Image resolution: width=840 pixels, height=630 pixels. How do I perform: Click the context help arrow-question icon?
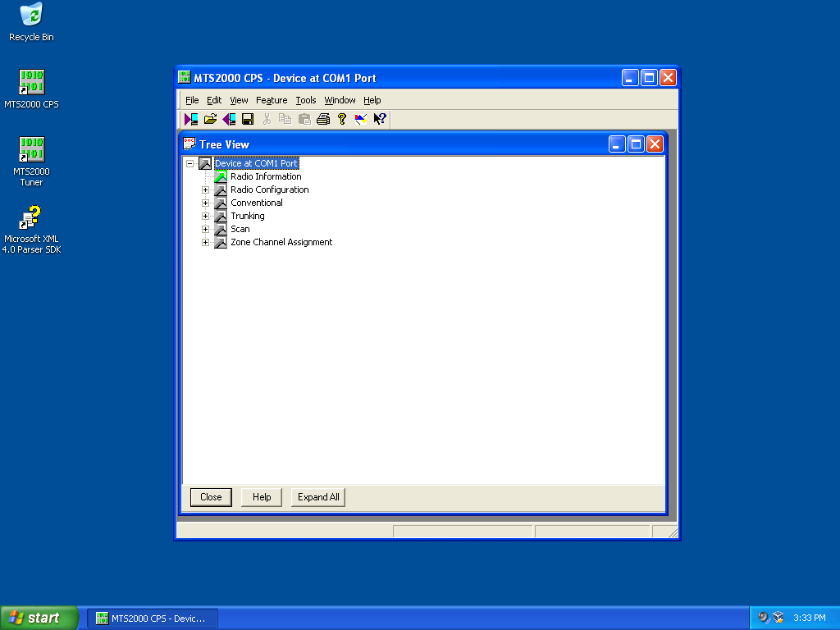click(380, 119)
